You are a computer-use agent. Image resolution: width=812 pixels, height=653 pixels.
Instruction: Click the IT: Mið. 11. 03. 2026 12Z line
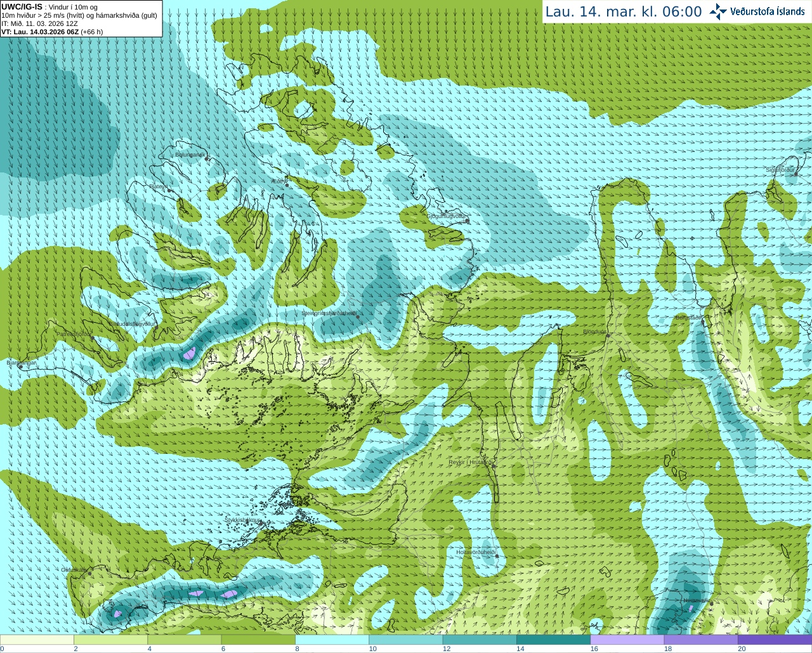(x=39, y=23)
